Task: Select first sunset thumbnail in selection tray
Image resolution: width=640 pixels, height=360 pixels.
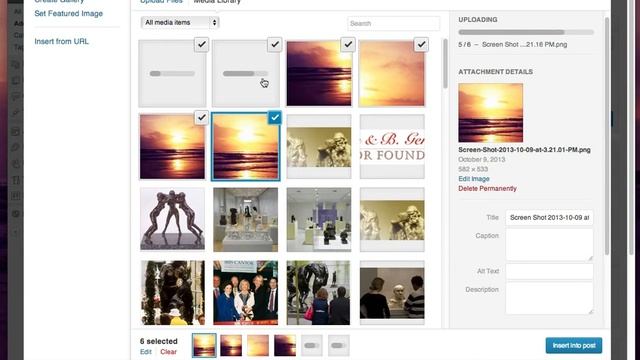Action: 204,345
